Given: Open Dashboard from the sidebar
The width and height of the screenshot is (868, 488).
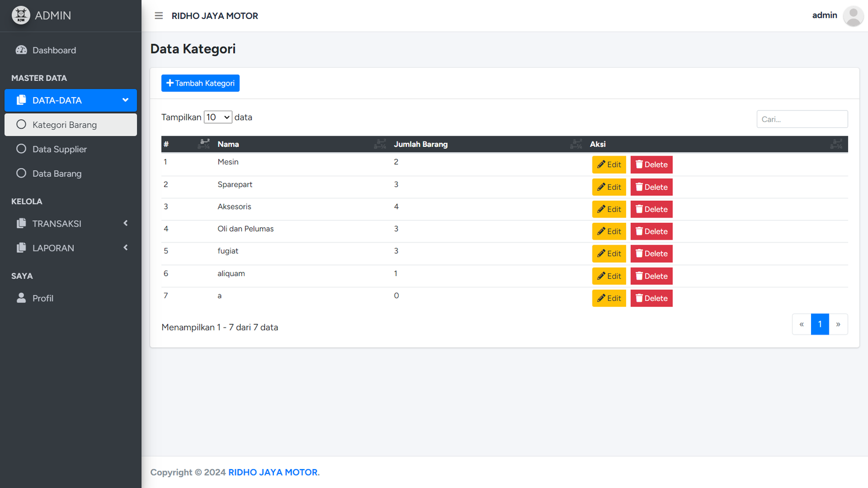Looking at the screenshot, I should [x=54, y=50].
